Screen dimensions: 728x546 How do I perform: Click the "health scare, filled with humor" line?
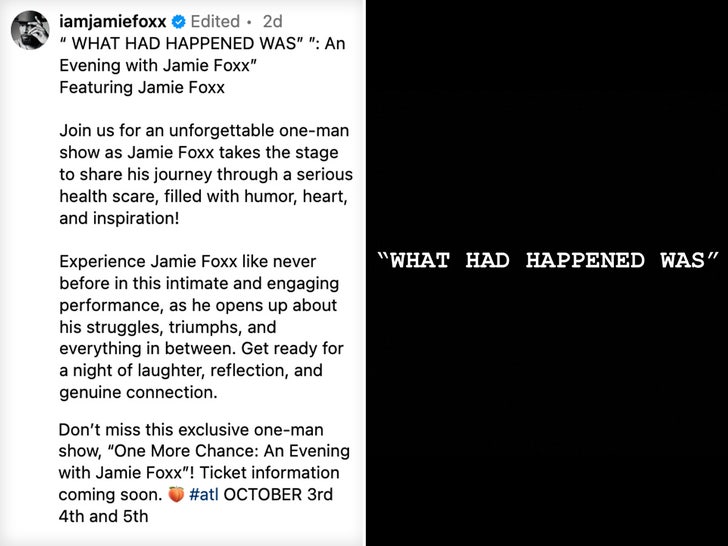click(x=204, y=174)
